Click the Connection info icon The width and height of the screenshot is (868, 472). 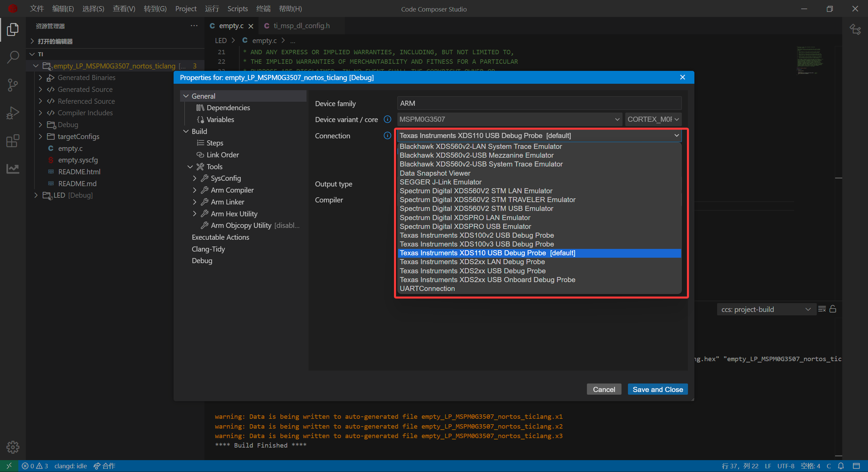pos(387,136)
